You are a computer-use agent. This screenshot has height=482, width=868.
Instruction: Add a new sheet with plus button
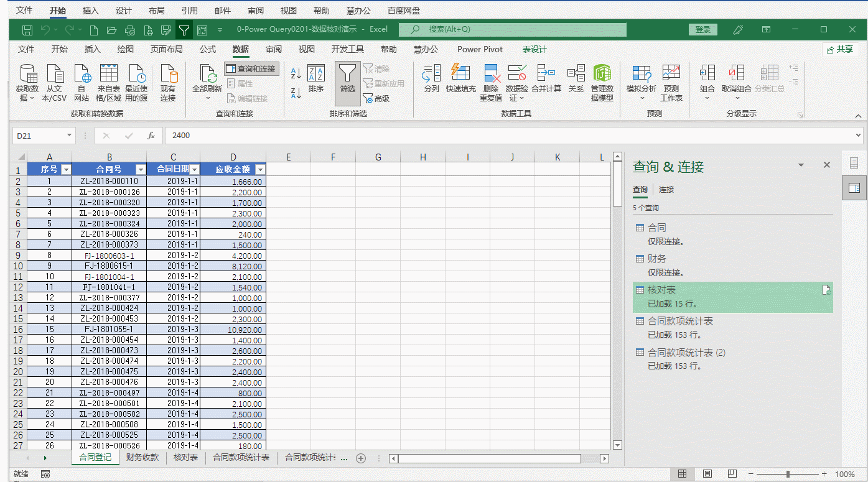pyautogui.click(x=360, y=458)
